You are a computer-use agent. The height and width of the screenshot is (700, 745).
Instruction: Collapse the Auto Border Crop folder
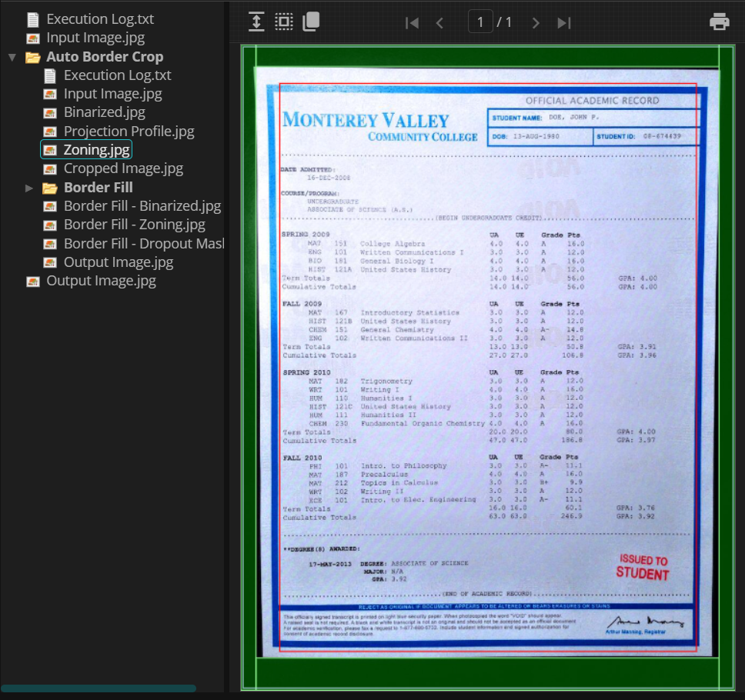12,58
